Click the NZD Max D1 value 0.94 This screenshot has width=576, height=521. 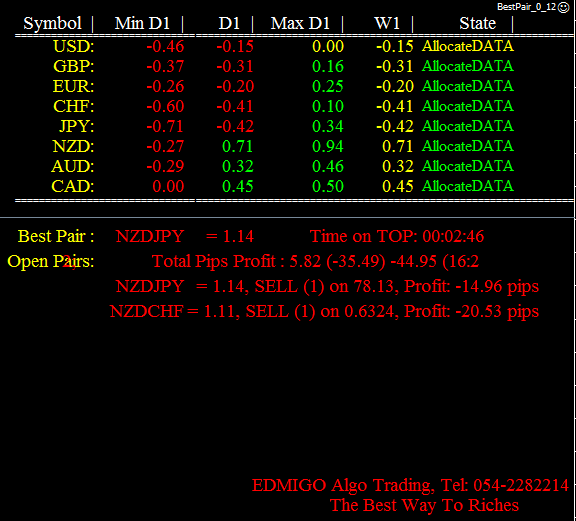328,146
